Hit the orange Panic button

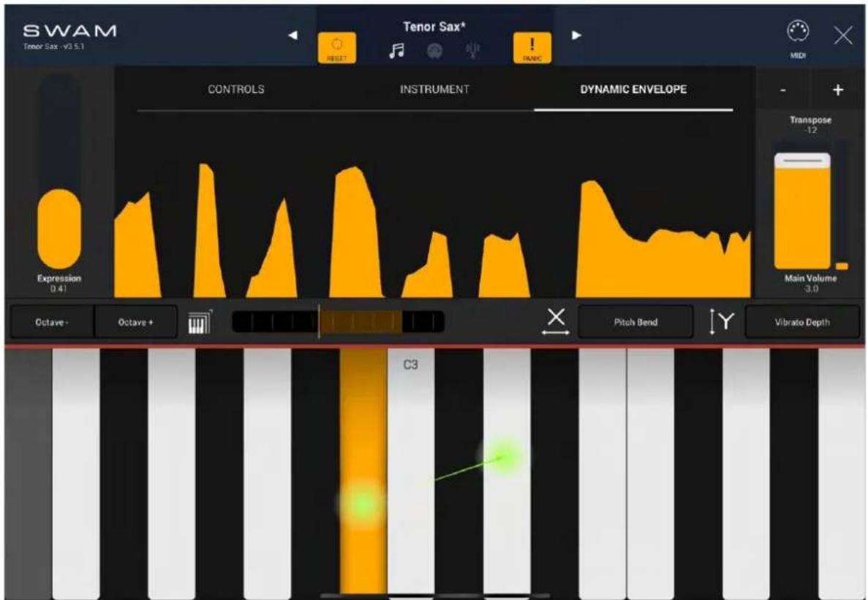532,48
